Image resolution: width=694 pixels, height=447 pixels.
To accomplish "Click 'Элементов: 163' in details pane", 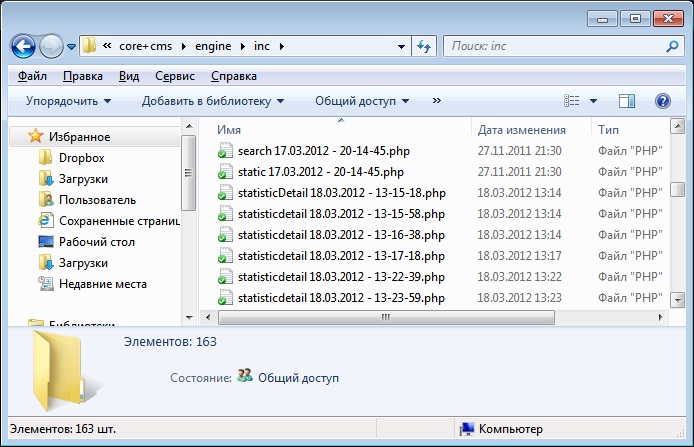I will click(170, 342).
